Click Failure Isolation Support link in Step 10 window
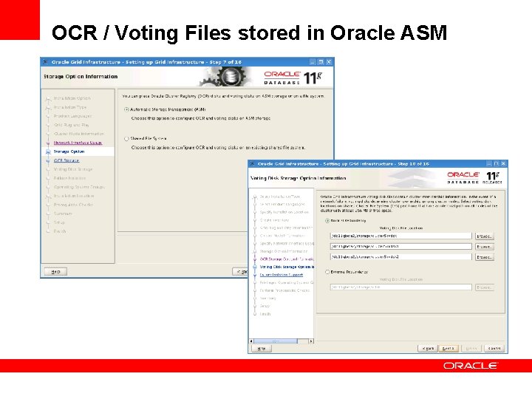Viewport: 532px width, 399px height. tap(282, 275)
